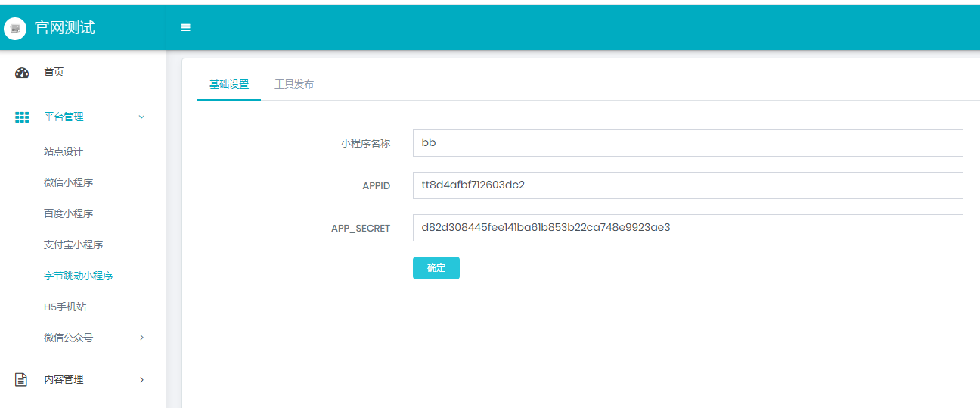This screenshot has height=408, width=980.
Task: Open the 微信小程序 sidebar item
Action: 68,182
